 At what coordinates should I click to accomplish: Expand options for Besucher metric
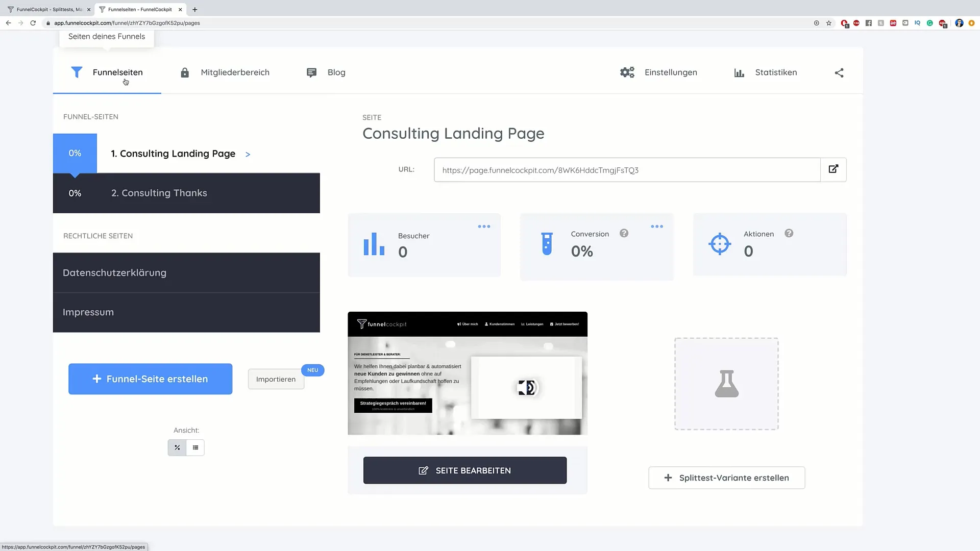point(484,227)
